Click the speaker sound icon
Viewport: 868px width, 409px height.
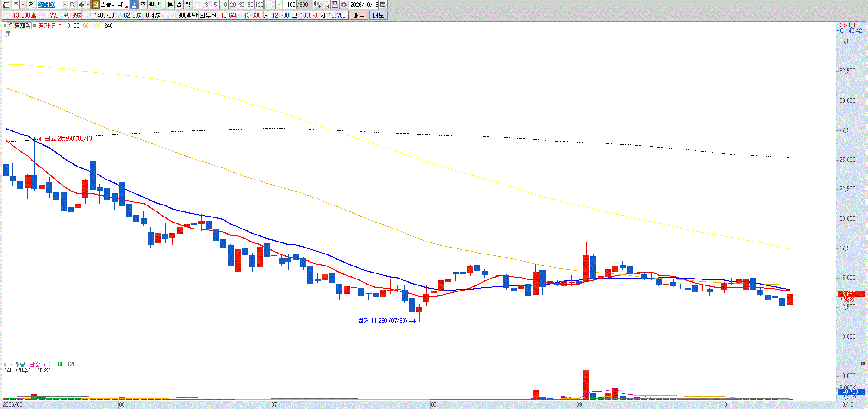pyautogui.click(x=81, y=5)
